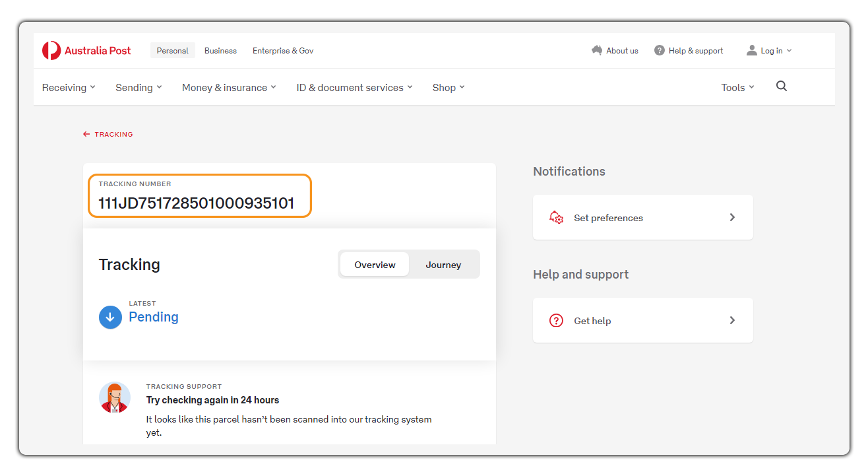Viewport: 868px width, 476px height.
Task: Click the TRACKING NUMBER label
Action: 135,184
